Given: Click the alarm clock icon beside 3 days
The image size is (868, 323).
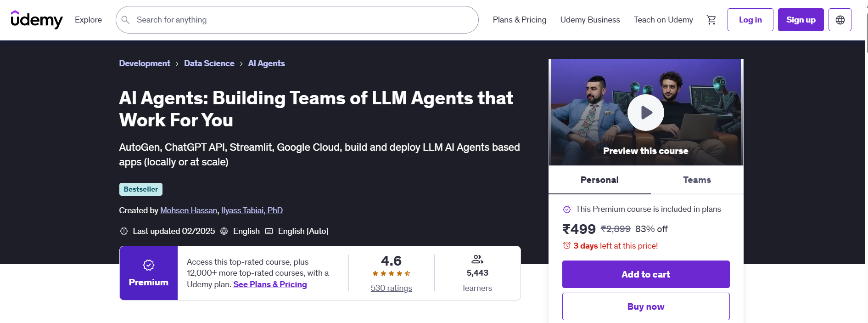Looking at the screenshot, I should [567, 246].
